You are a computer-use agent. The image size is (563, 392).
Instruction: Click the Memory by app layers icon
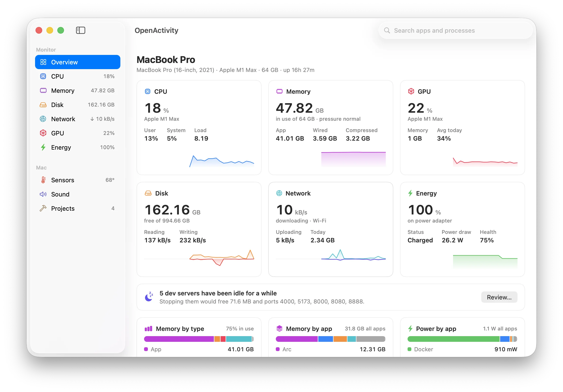[279, 329]
